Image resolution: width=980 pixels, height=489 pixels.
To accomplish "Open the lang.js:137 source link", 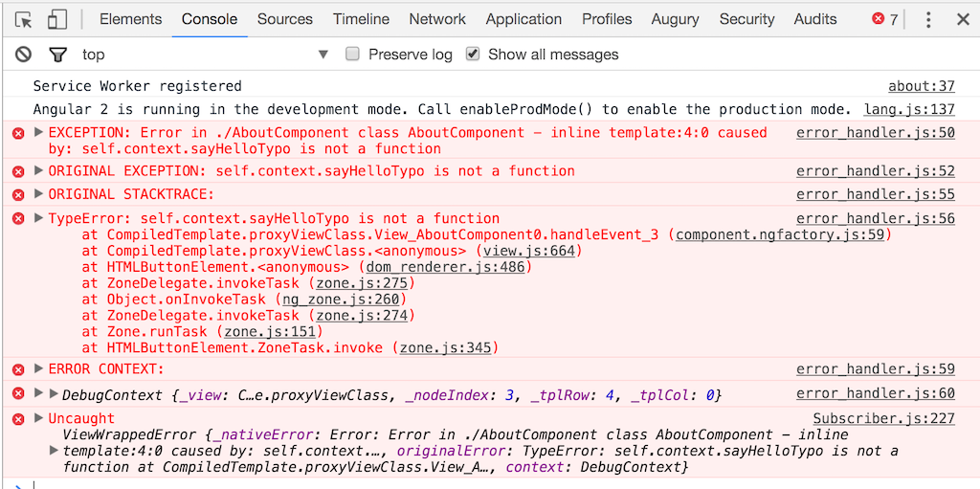I will 909,109.
